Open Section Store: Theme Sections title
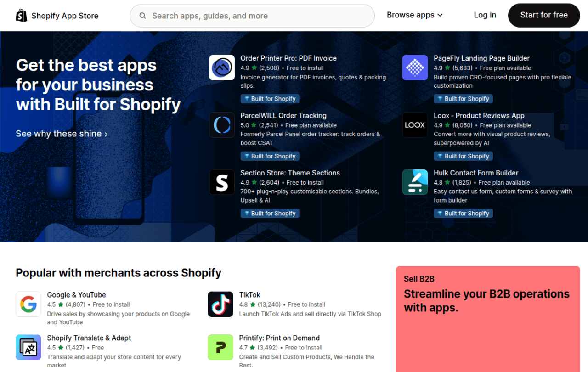This screenshot has height=372, width=588. 290,173
